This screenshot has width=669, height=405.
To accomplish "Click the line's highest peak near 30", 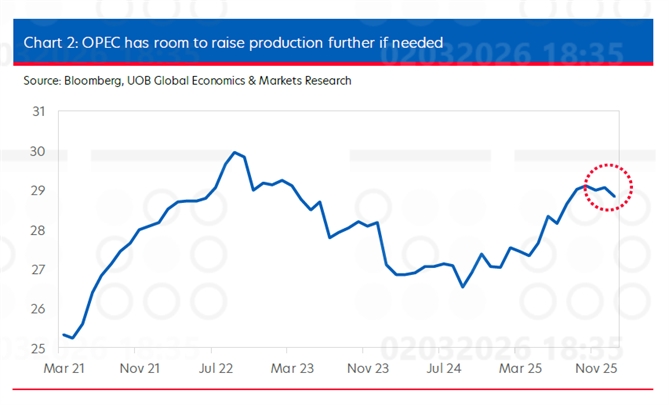I will 235,153.
